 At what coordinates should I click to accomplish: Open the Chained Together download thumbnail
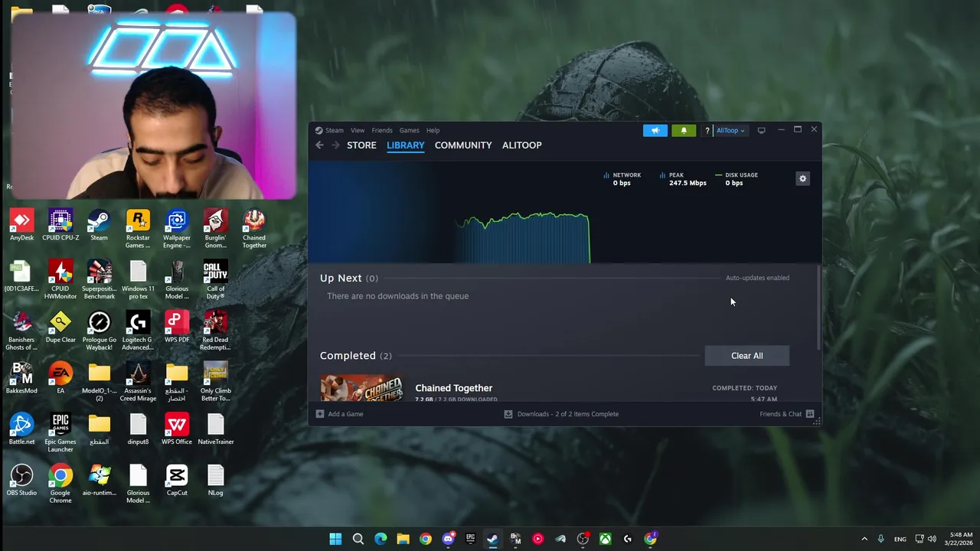click(361, 388)
